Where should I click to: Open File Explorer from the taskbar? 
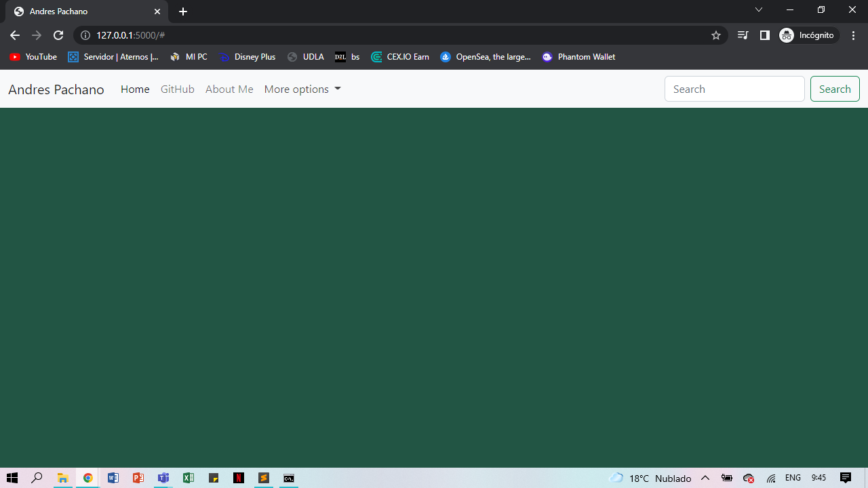pos(62,478)
